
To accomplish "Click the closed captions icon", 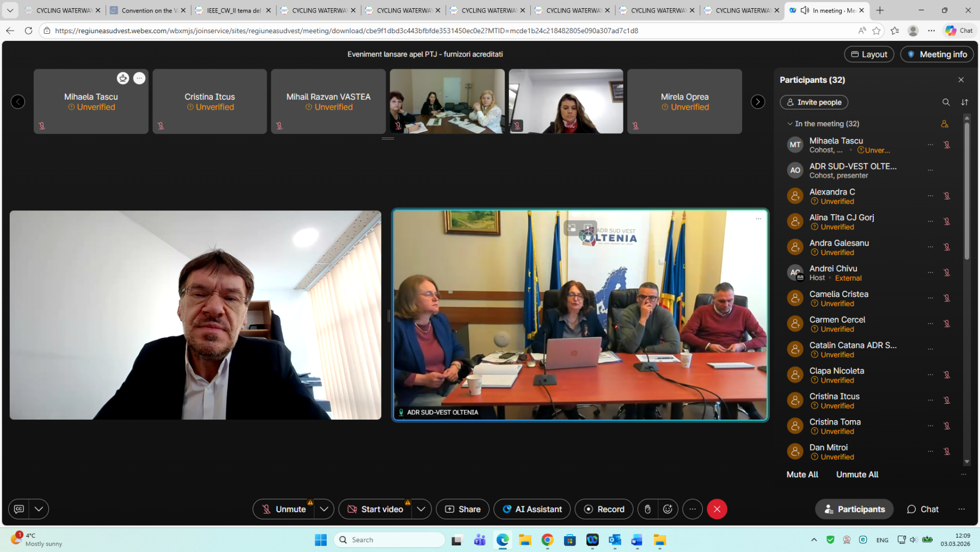I will [19, 509].
